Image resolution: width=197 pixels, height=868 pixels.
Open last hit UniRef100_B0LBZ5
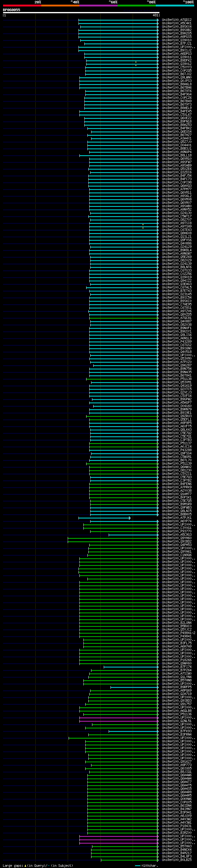[x=176, y=860]
